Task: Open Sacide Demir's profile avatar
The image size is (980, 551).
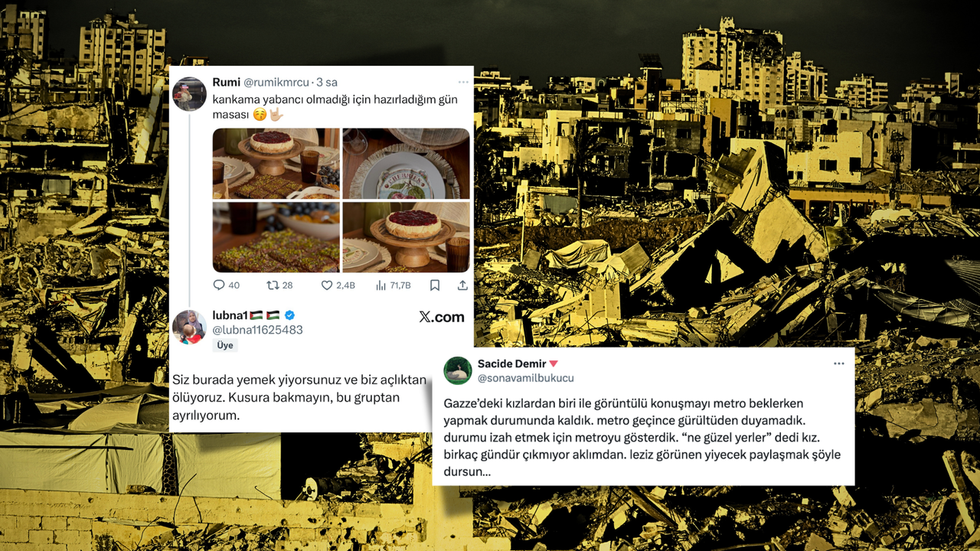Action: (458, 370)
